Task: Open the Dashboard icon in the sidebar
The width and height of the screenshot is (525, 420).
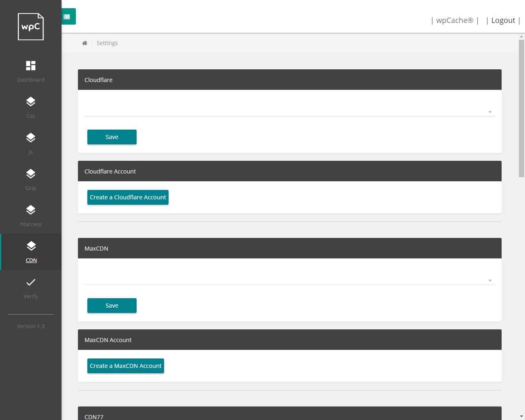Action: tap(31, 66)
